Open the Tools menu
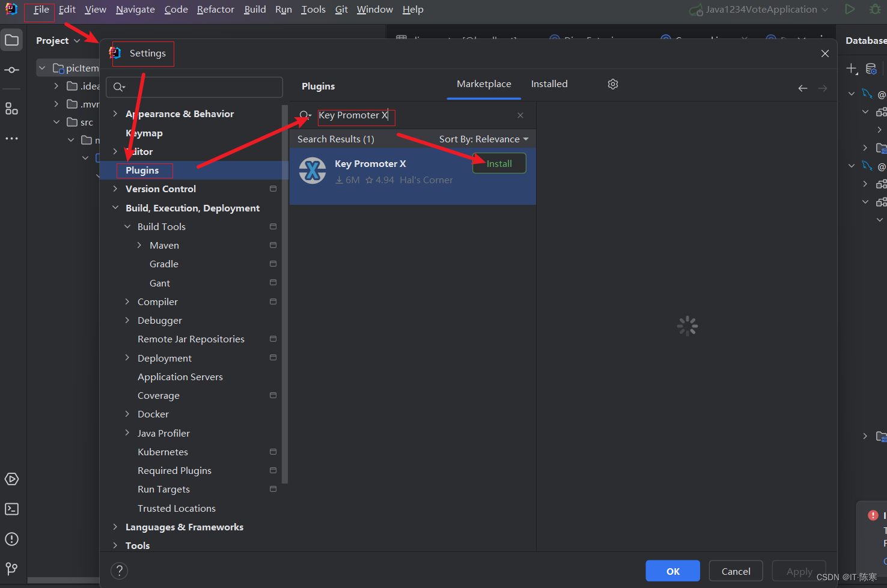 pyautogui.click(x=313, y=9)
